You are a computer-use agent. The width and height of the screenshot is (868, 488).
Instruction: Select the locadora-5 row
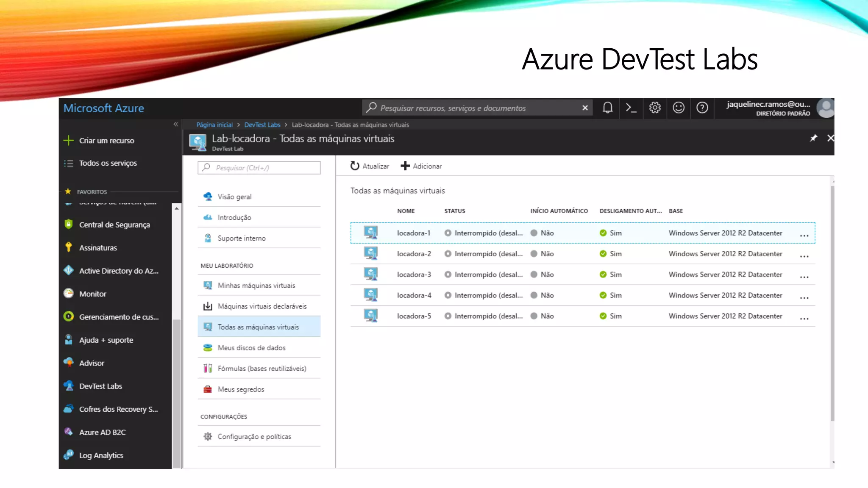(583, 316)
